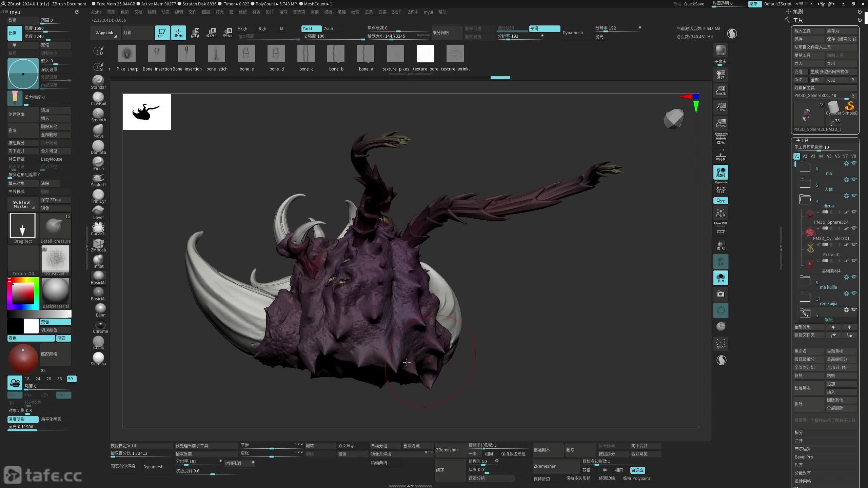Toggle visibility of ren kuijia folder
The height and width of the screenshot is (488, 868).
click(x=854, y=293)
